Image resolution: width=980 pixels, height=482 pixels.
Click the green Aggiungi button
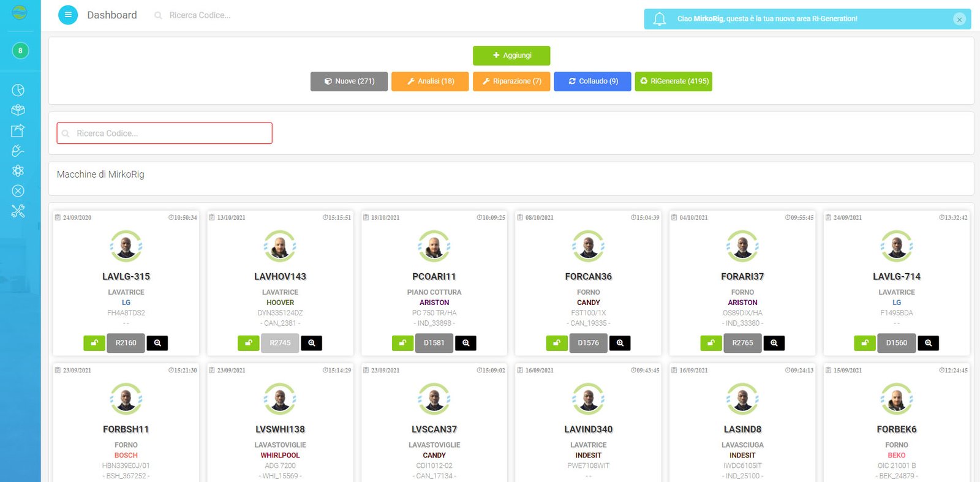(511, 55)
